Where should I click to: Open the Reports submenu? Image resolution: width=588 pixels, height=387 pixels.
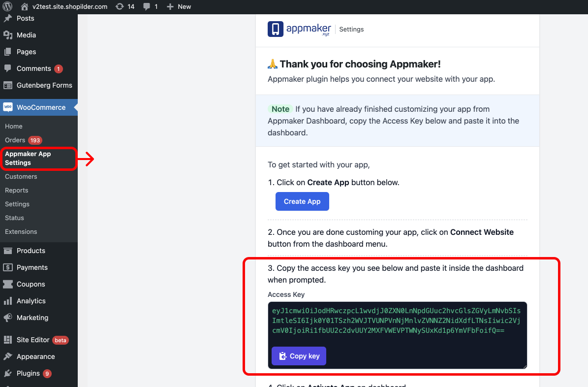17,191
